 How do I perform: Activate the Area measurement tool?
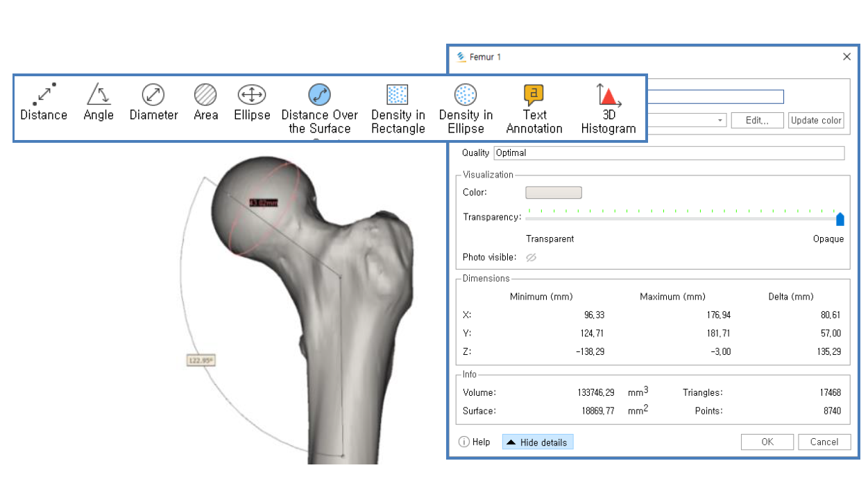click(x=205, y=103)
